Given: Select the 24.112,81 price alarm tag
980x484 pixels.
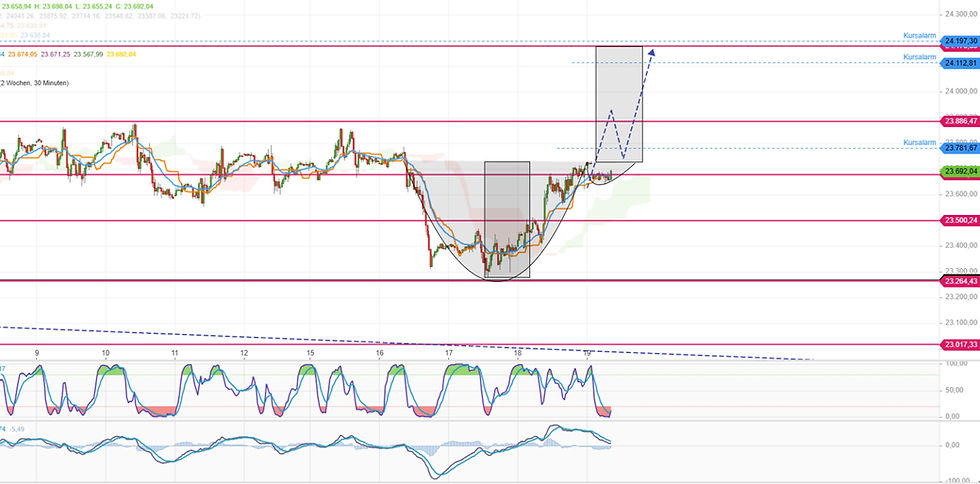Looking at the screenshot, I should pos(960,63).
